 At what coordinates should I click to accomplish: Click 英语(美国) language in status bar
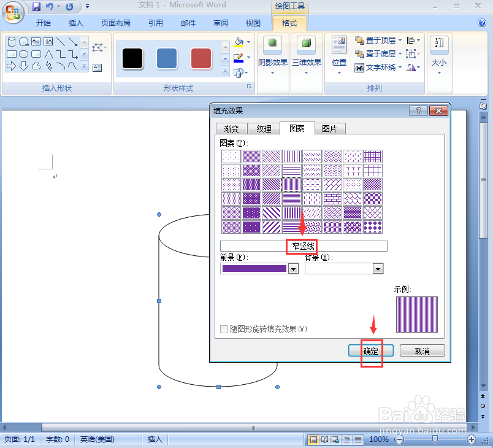coord(97,439)
